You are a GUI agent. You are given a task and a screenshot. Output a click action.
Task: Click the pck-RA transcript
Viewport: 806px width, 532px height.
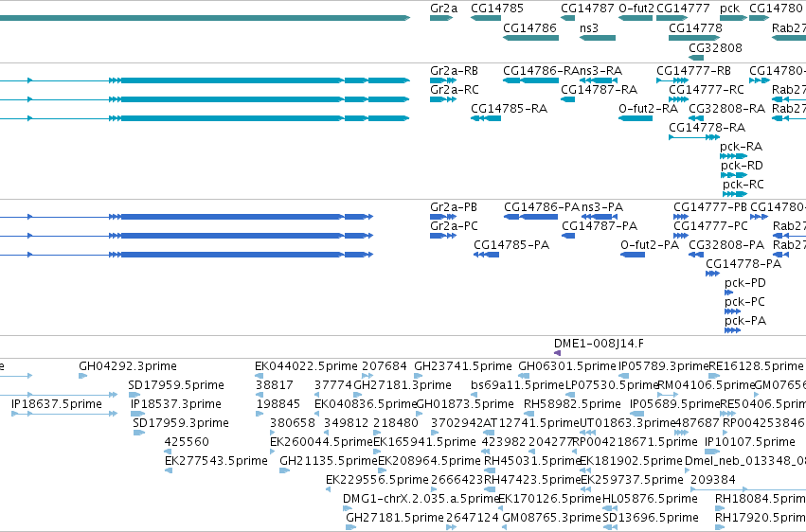tap(733, 156)
